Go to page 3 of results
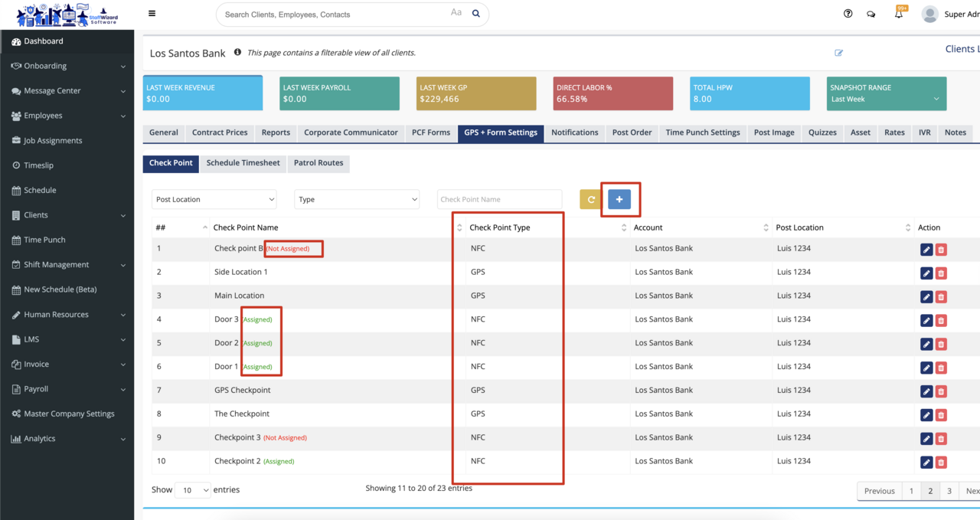This screenshot has height=520, width=980. click(x=949, y=491)
